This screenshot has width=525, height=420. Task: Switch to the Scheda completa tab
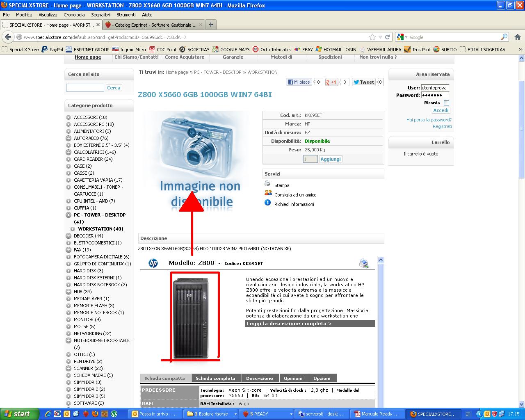(215, 378)
